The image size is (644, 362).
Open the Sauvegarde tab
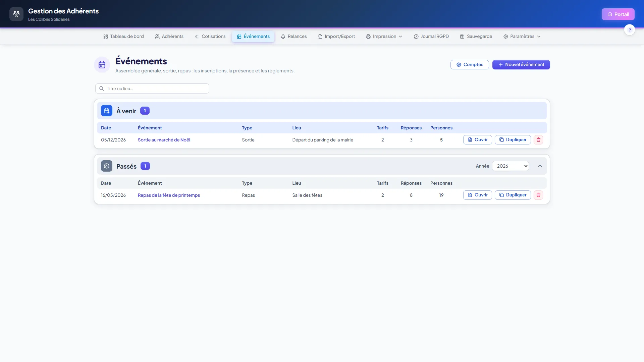pyautogui.click(x=476, y=36)
